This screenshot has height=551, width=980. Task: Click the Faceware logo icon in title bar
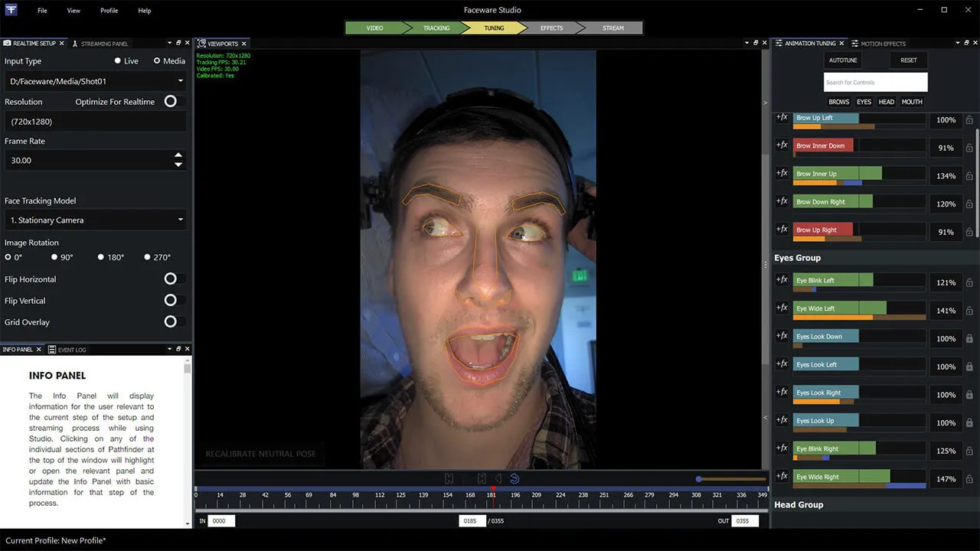(11, 10)
